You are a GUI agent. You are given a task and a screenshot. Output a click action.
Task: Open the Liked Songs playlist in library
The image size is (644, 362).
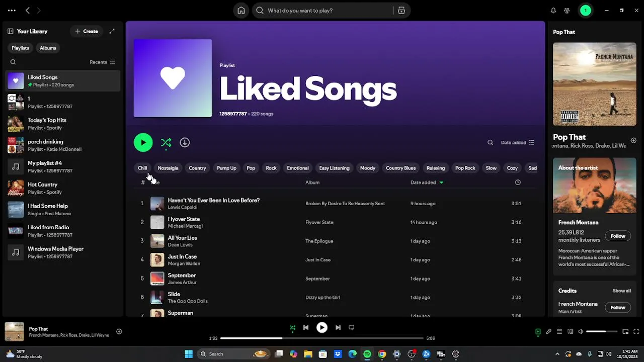(63, 81)
